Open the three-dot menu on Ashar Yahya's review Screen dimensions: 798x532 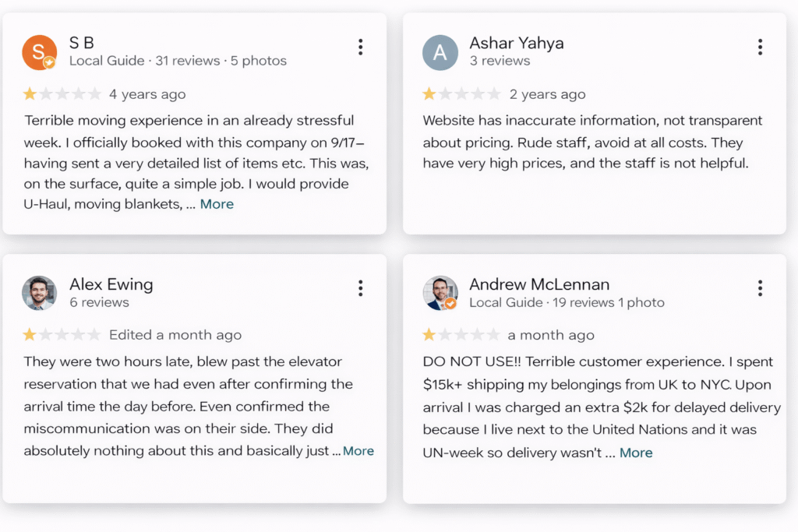pos(760,47)
